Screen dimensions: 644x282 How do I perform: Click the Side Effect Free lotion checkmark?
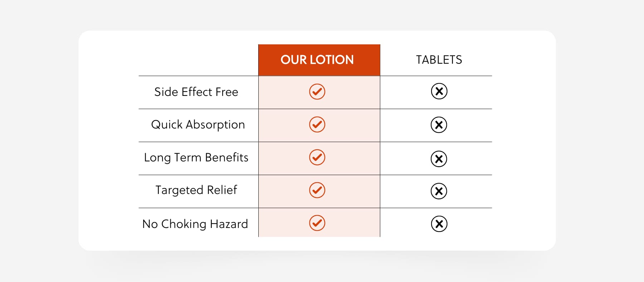pos(317,92)
